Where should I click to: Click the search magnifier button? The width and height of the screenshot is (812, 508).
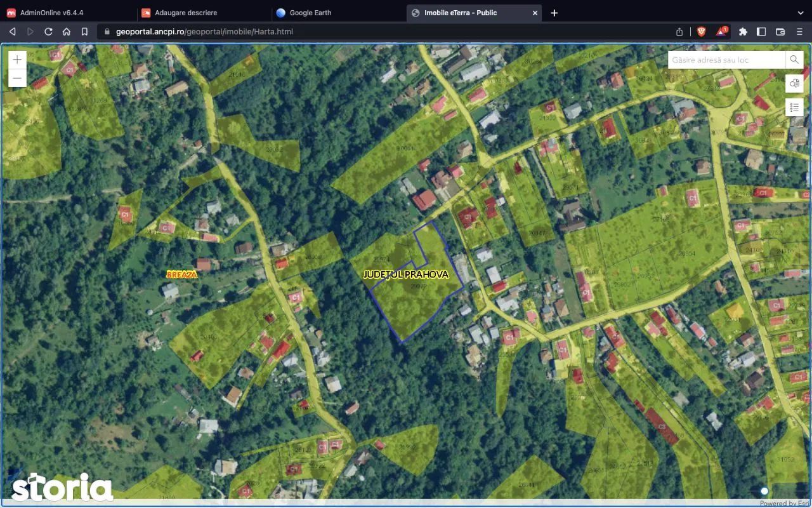coord(794,60)
